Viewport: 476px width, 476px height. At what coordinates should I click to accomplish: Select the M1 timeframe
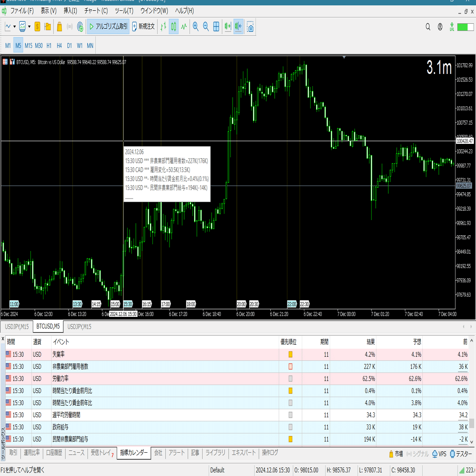[8, 46]
